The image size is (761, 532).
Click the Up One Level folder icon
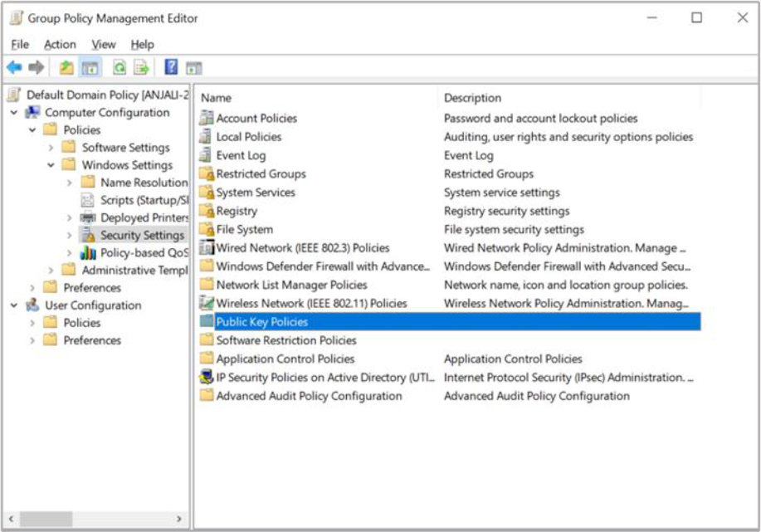66,68
